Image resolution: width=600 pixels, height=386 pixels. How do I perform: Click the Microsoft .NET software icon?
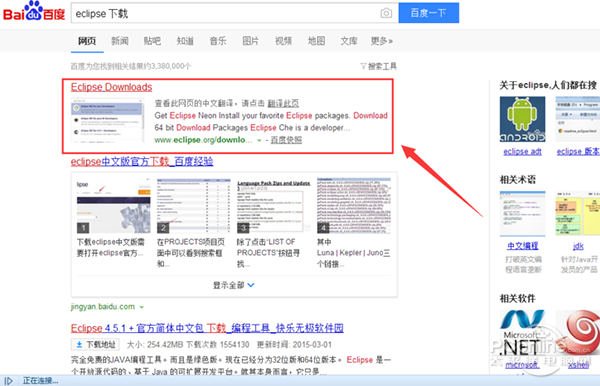(x=522, y=333)
